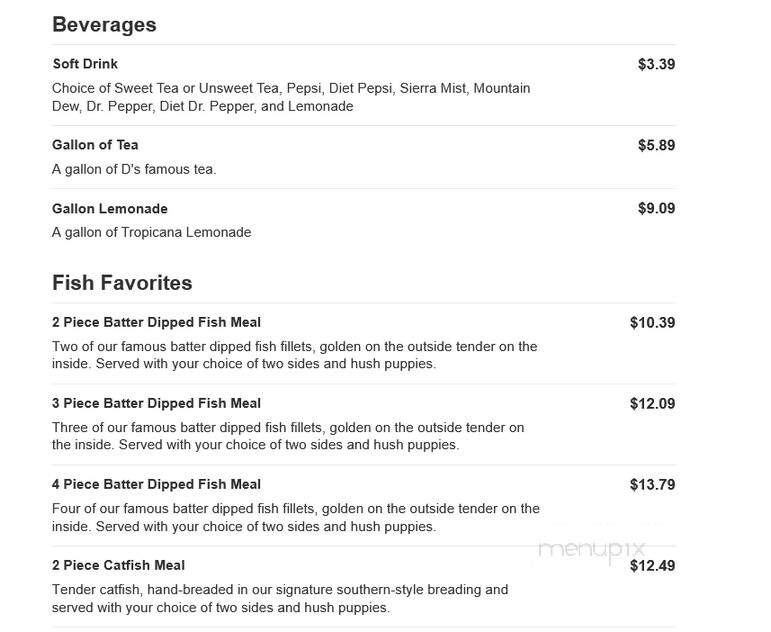Click the Soft Drink choices description text
The height and width of the screenshot is (632, 771).
(291, 97)
